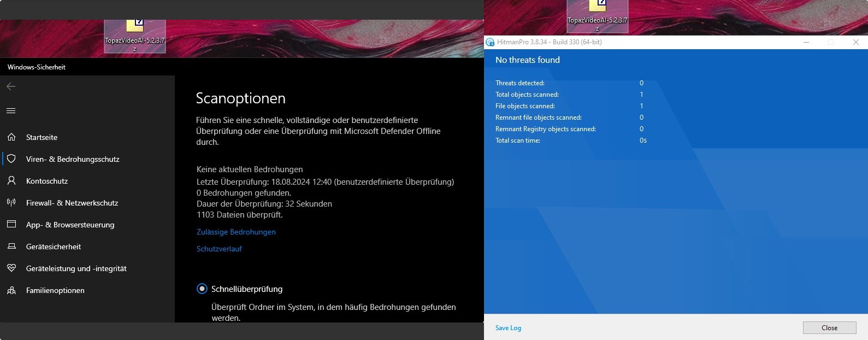868x340 pixels.
Task: Click the App- & Browsersteuerung window icon
Action: 11,225
